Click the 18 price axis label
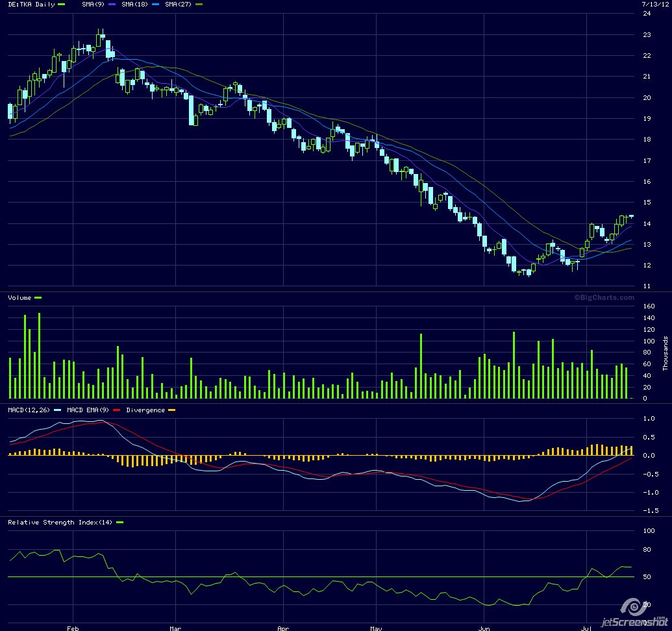The image size is (672, 631). (647, 139)
